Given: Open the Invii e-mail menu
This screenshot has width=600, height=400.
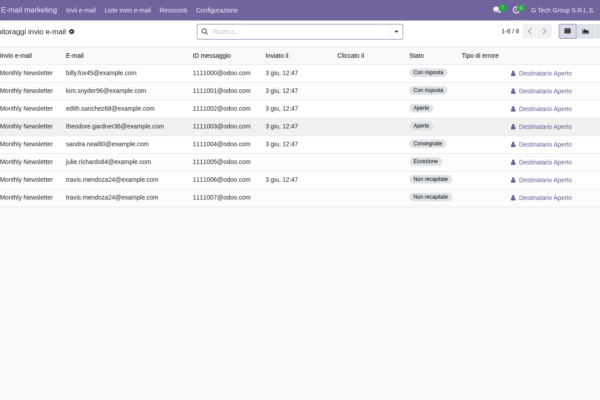Looking at the screenshot, I should pyautogui.click(x=81, y=10).
